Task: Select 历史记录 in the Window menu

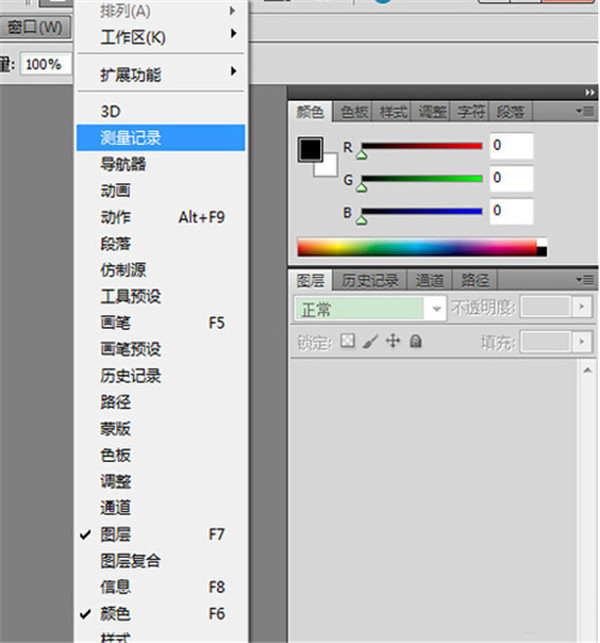Action: pyautogui.click(x=161, y=376)
